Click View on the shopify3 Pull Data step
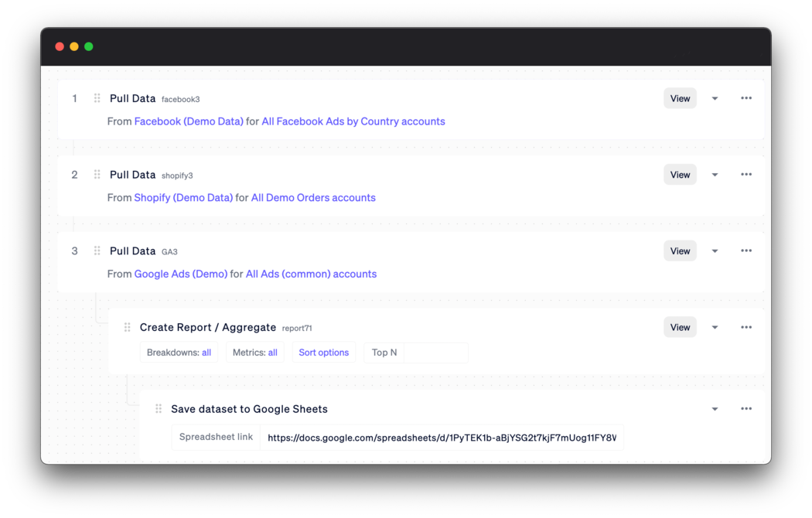Screen dimensions: 812x518 (x=680, y=175)
